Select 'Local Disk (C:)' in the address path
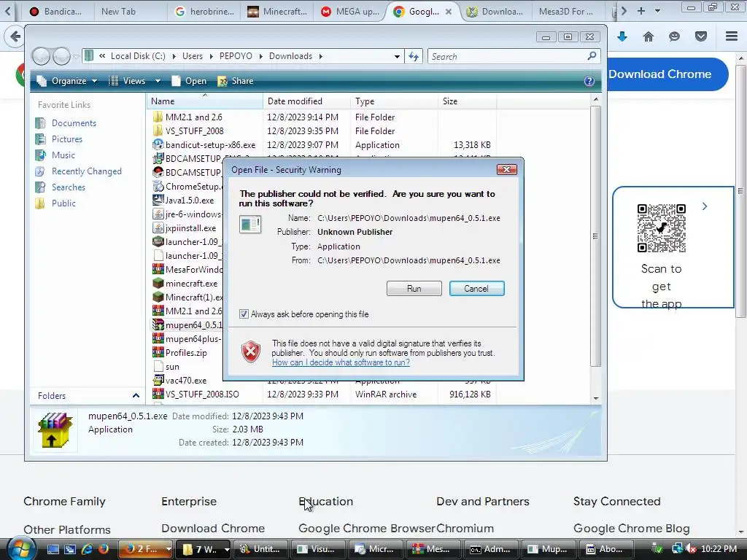This screenshot has width=747, height=560. (138, 56)
